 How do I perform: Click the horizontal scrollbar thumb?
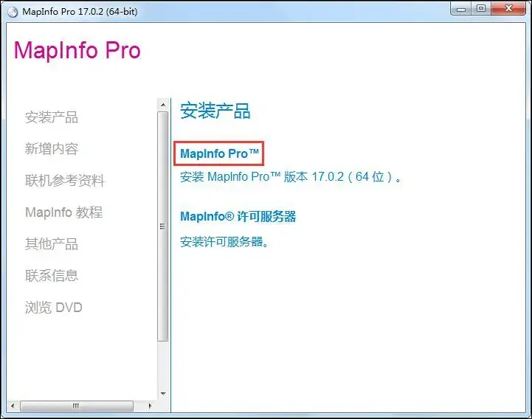[76, 406]
